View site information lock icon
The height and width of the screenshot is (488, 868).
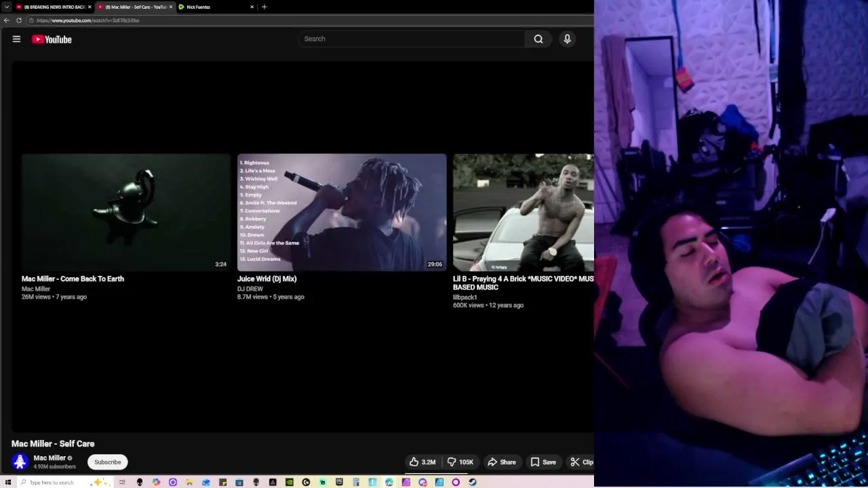[x=31, y=20]
